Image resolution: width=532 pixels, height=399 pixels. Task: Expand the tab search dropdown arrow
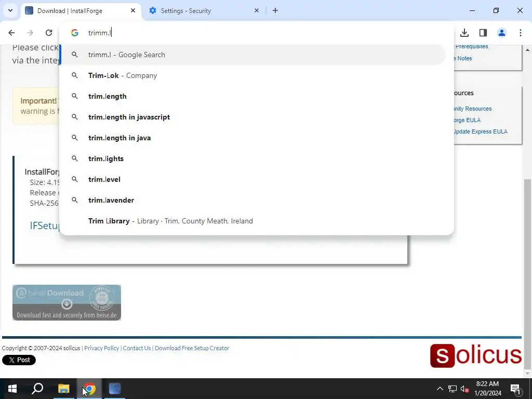(x=10, y=10)
